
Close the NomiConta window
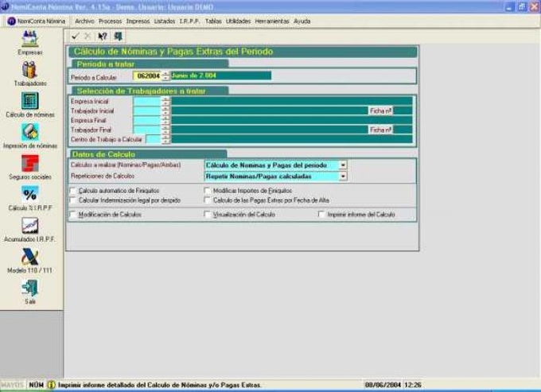tap(535, 7)
